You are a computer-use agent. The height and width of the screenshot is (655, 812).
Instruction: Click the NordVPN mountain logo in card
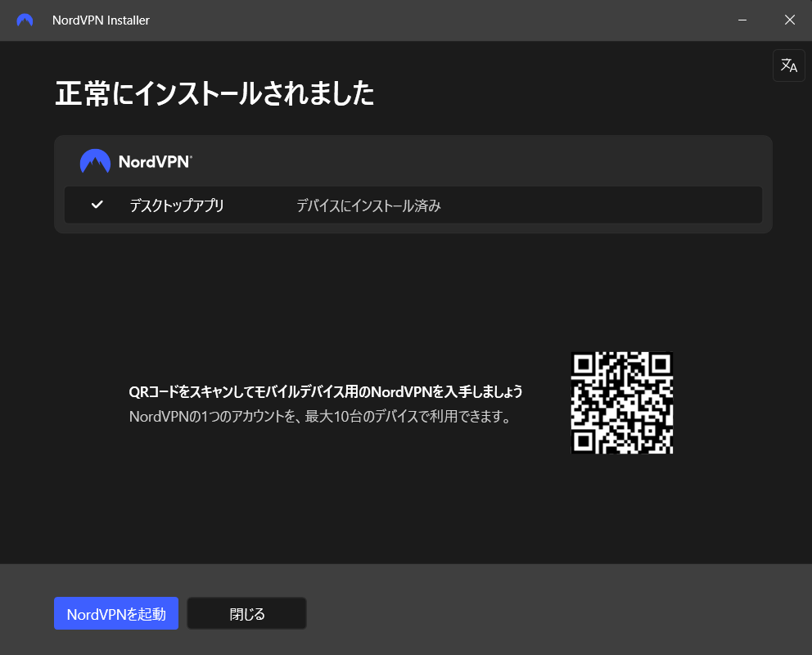click(x=95, y=161)
